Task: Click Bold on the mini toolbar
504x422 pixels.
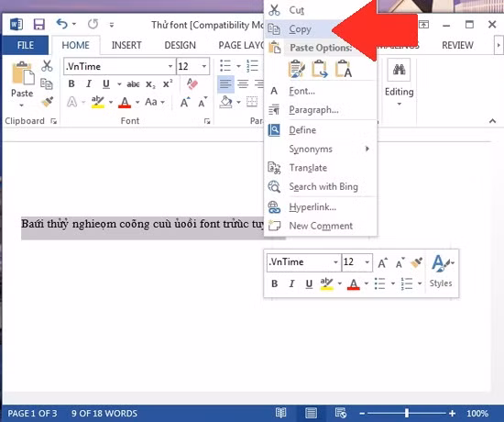Action: 274,283
